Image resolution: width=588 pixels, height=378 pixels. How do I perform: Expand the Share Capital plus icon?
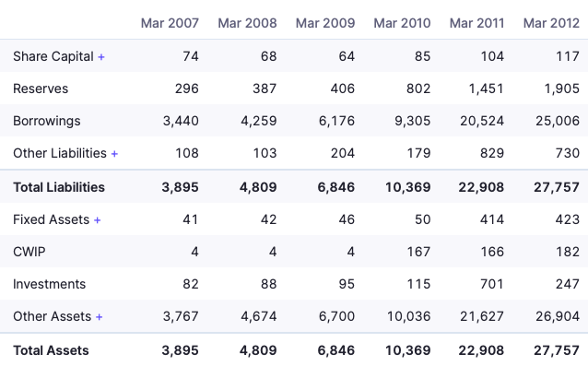pos(101,57)
